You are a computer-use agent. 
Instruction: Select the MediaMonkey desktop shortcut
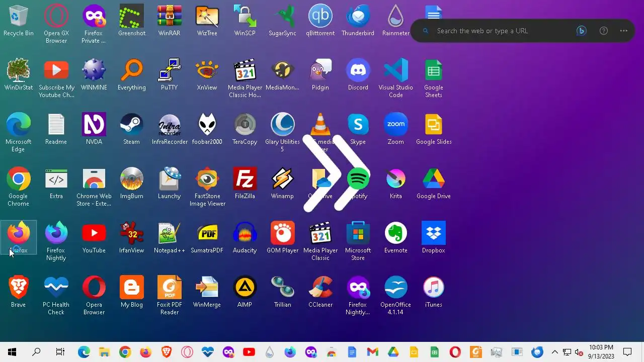(282, 75)
